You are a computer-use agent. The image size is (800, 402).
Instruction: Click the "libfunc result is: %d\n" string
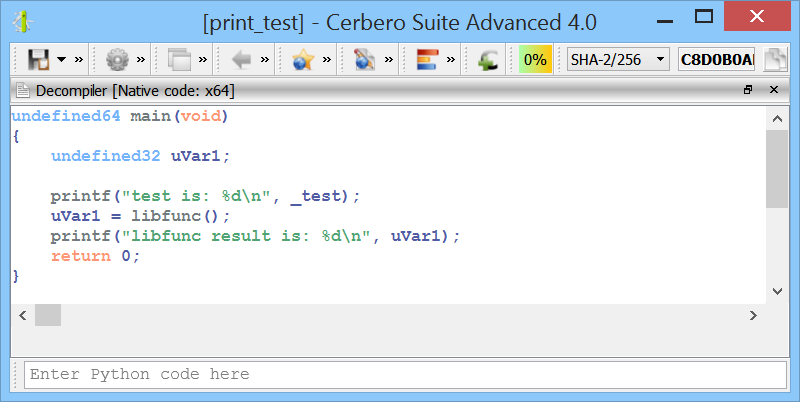click(x=245, y=236)
